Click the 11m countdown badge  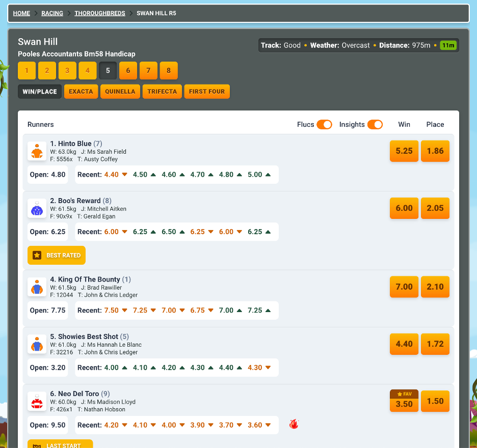(x=448, y=45)
